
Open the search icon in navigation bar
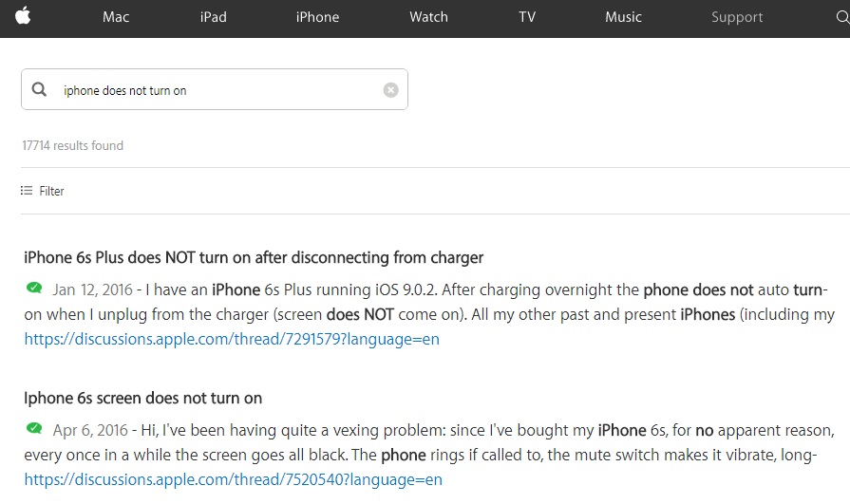(x=842, y=17)
